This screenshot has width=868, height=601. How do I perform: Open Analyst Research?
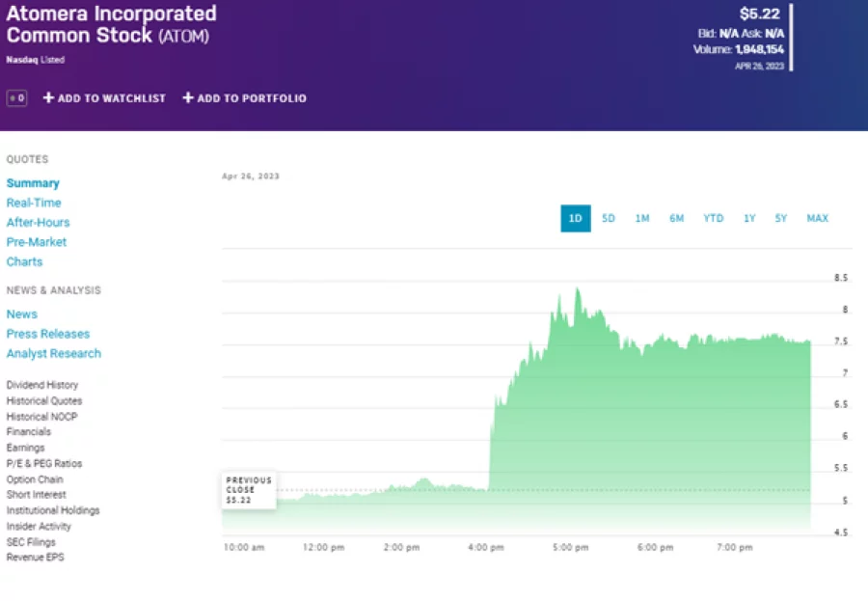click(53, 353)
